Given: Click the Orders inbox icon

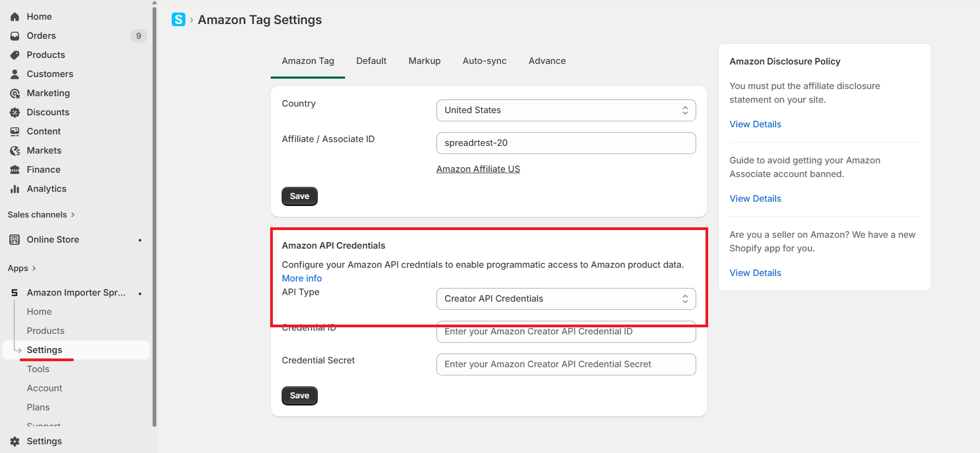Looking at the screenshot, I should click(15, 36).
